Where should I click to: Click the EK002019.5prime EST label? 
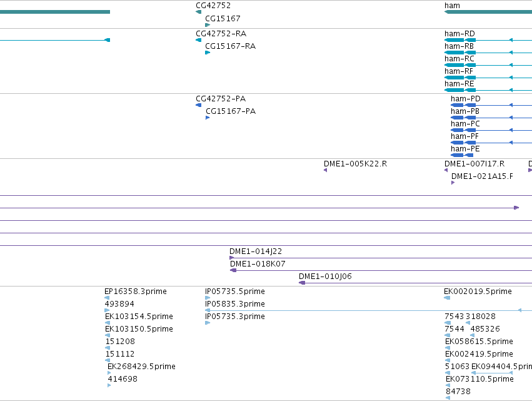pos(478,292)
